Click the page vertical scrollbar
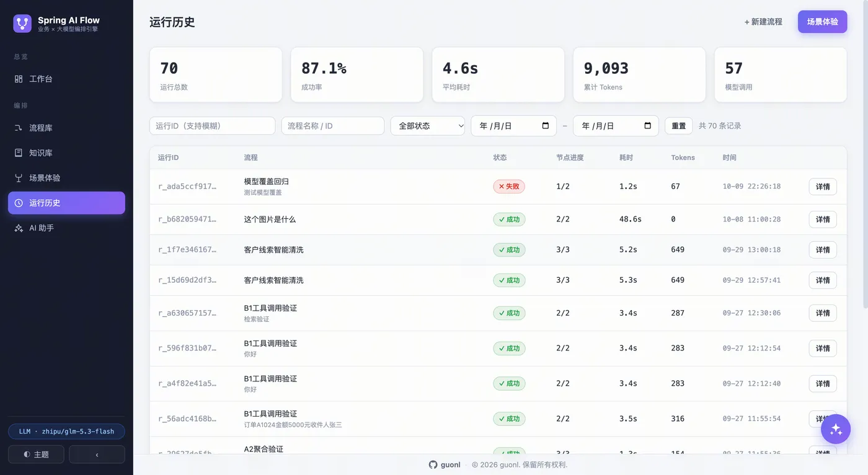This screenshot has height=475, width=868. pos(865,155)
